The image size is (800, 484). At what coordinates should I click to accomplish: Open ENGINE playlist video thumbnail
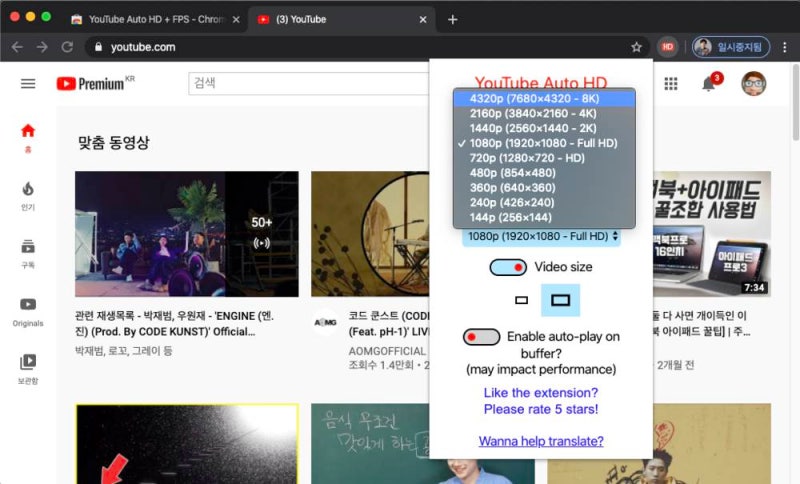pos(187,234)
